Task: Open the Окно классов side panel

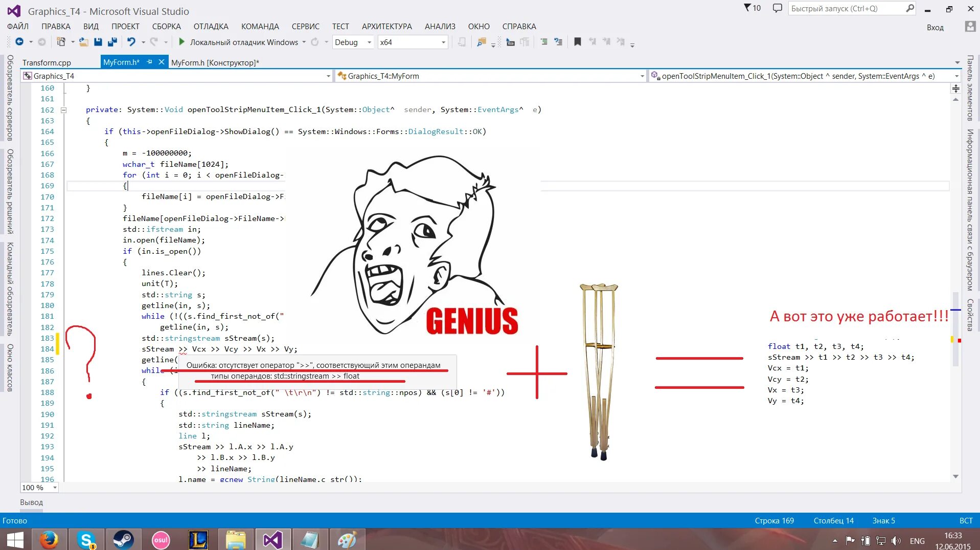Action: coord(10,368)
